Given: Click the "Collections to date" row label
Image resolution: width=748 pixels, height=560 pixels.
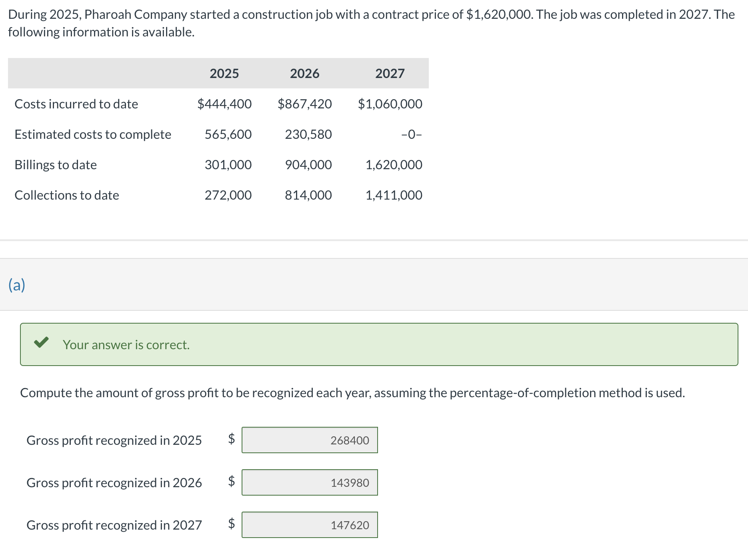Looking at the screenshot, I should (x=67, y=195).
